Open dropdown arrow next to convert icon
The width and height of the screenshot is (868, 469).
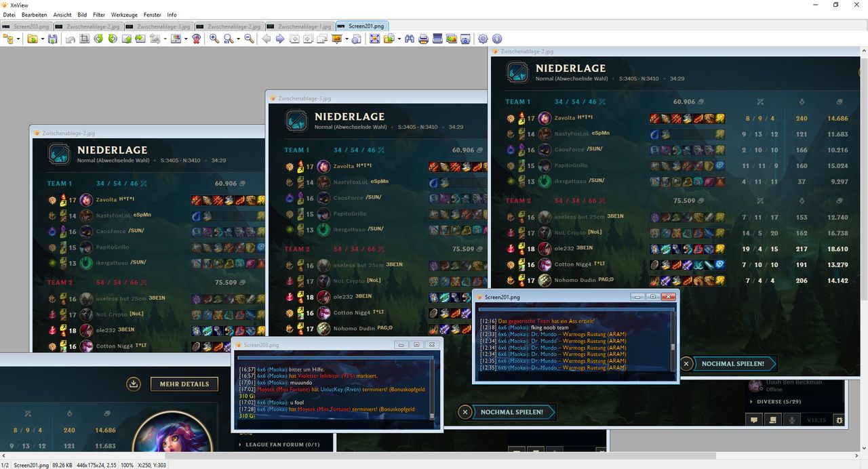165,39
